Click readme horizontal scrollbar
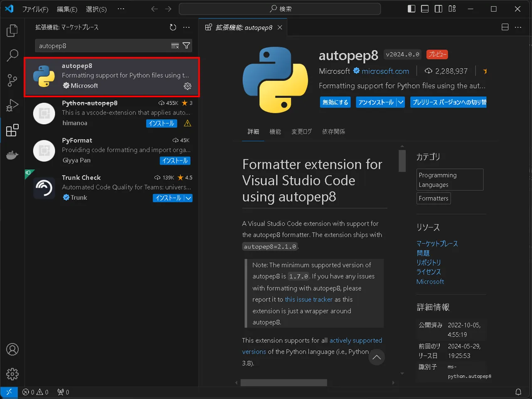This screenshot has width=532, height=399. pos(284,382)
